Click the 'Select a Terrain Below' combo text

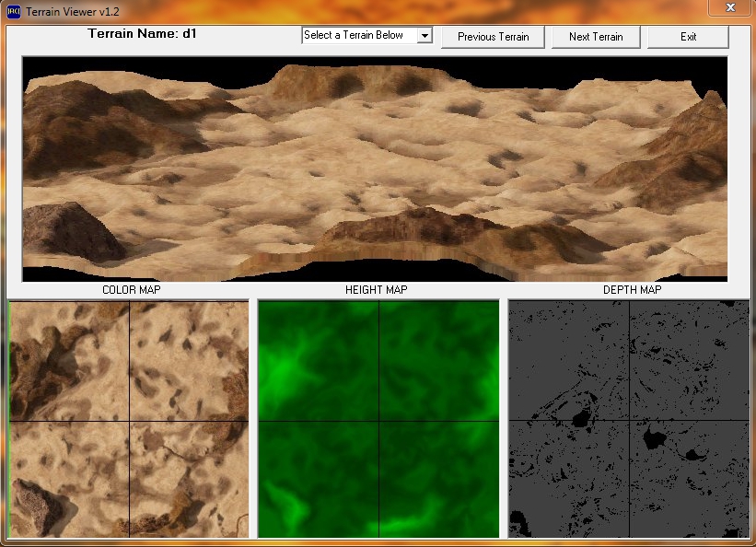(354, 35)
